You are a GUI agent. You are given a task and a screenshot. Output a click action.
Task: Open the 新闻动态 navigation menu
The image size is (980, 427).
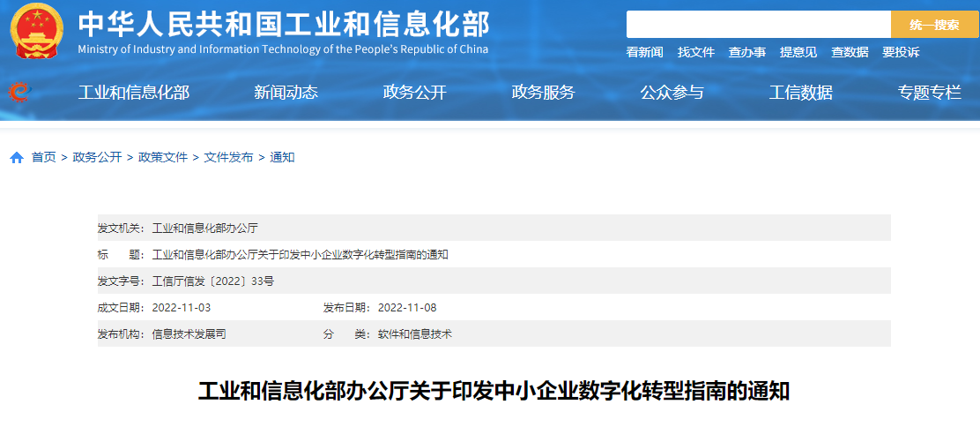(286, 92)
